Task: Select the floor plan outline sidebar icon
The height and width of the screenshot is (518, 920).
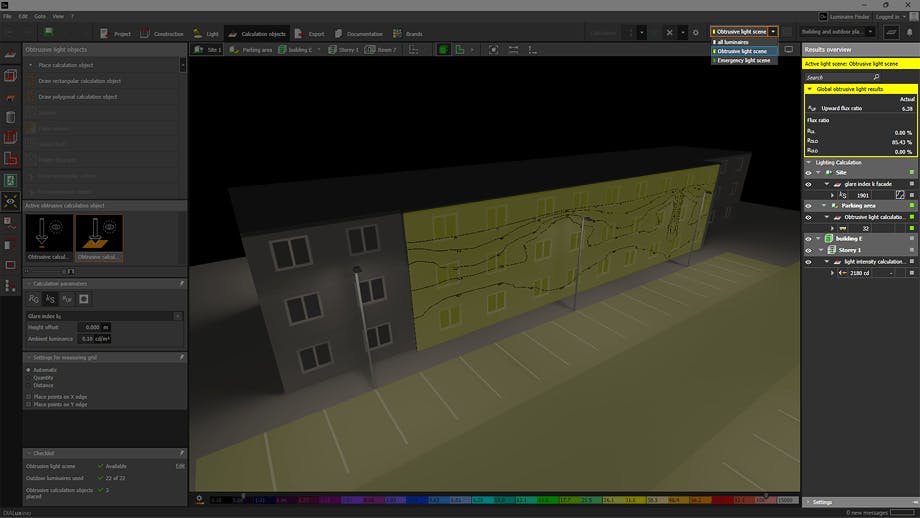Action: pyautogui.click(x=10, y=159)
